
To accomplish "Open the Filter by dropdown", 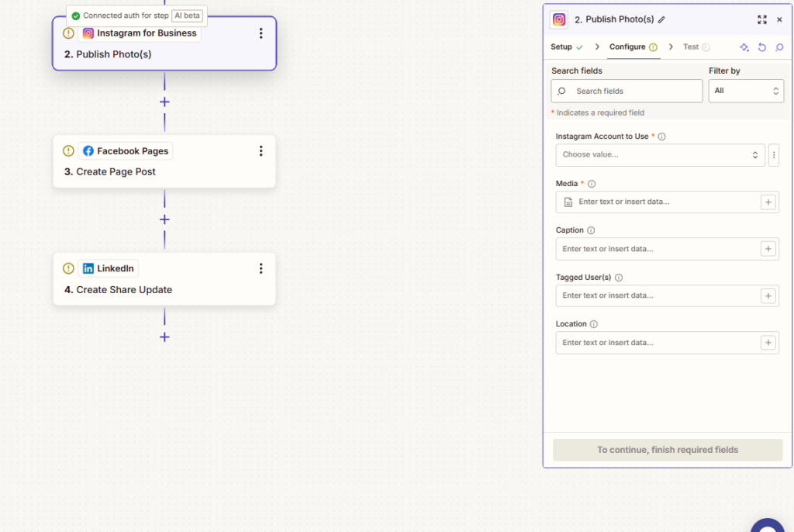I will [x=745, y=91].
